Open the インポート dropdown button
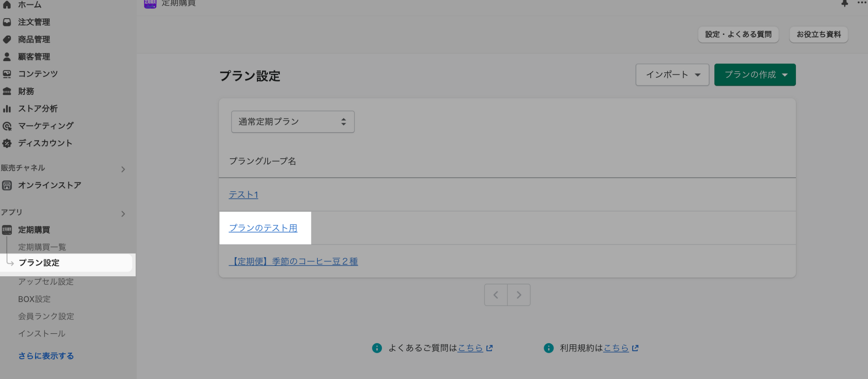The image size is (868, 379). click(672, 75)
